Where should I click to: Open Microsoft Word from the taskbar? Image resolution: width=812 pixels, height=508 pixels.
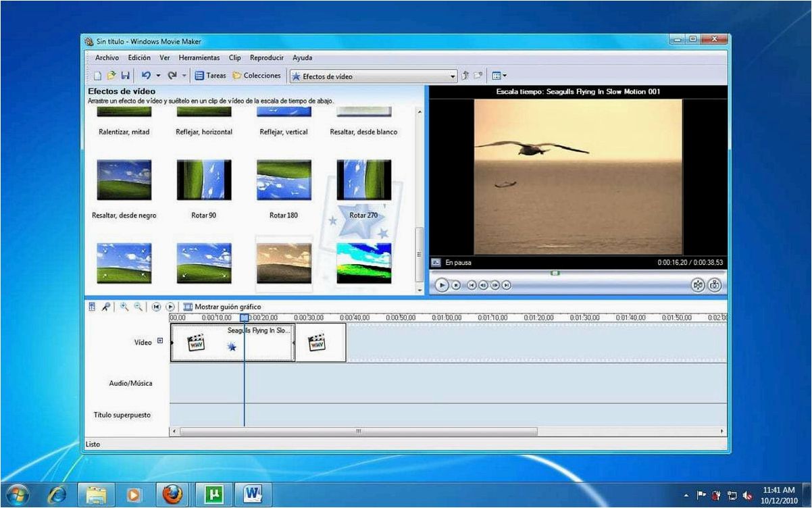click(x=253, y=494)
